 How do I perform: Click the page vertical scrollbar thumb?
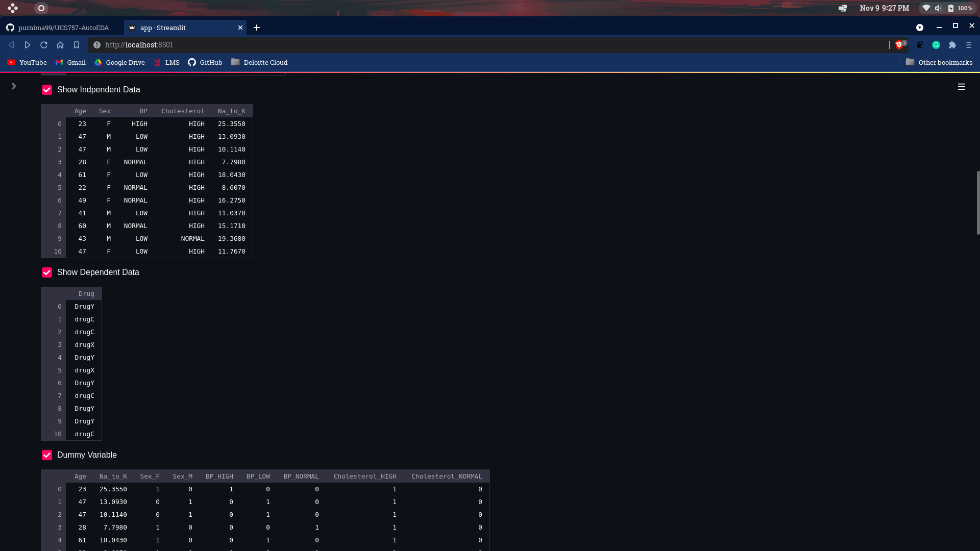977,203
